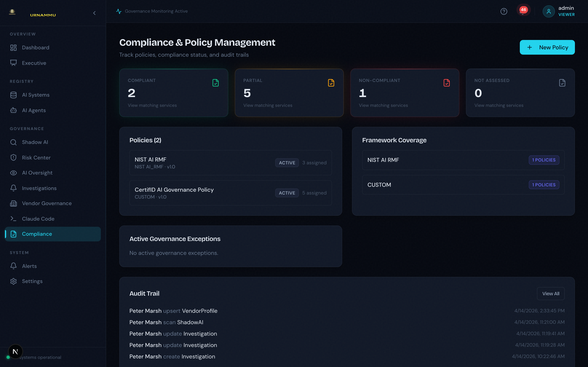The width and height of the screenshot is (588, 367).
Task: Click the help question mark icon
Action: click(x=504, y=11)
